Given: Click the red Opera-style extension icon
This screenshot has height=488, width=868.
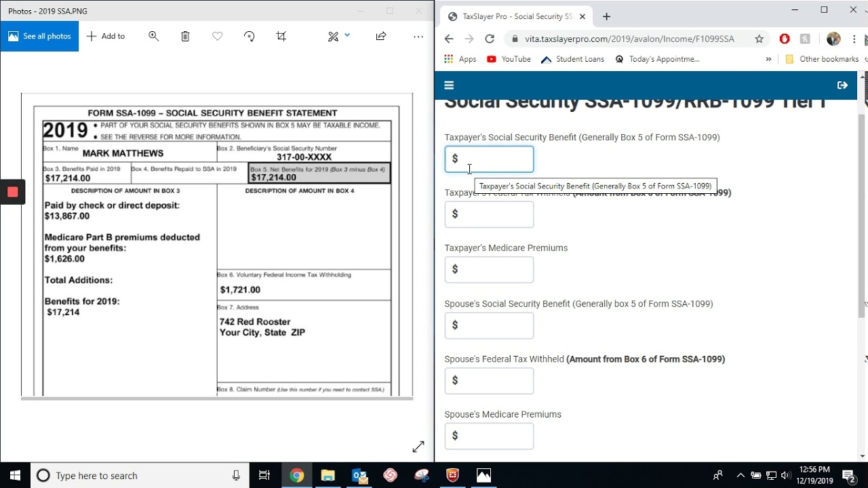Looking at the screenshot, I should pos(785,39).
